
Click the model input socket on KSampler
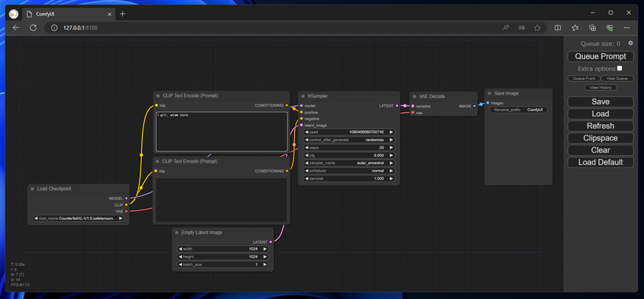[301, 105]
